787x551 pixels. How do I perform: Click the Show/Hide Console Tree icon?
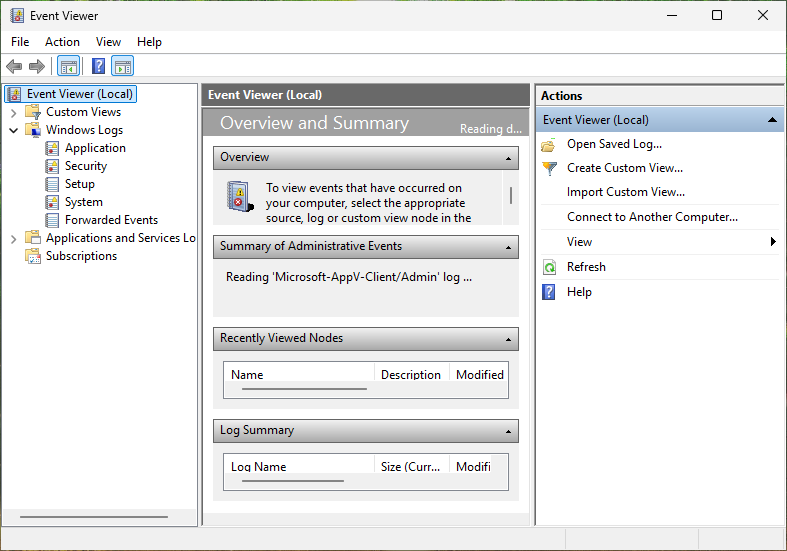tap(68, 67)
